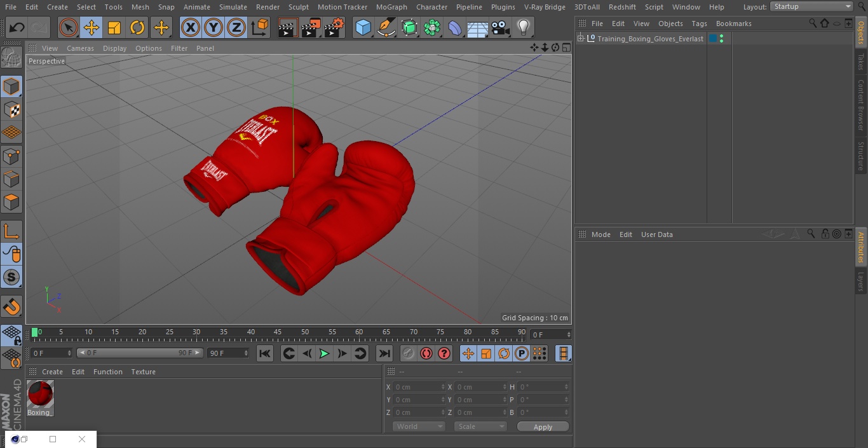Viewport: 868px width, 448px height.
Task: Activate the Scale tool
Action: click(114, 27)
